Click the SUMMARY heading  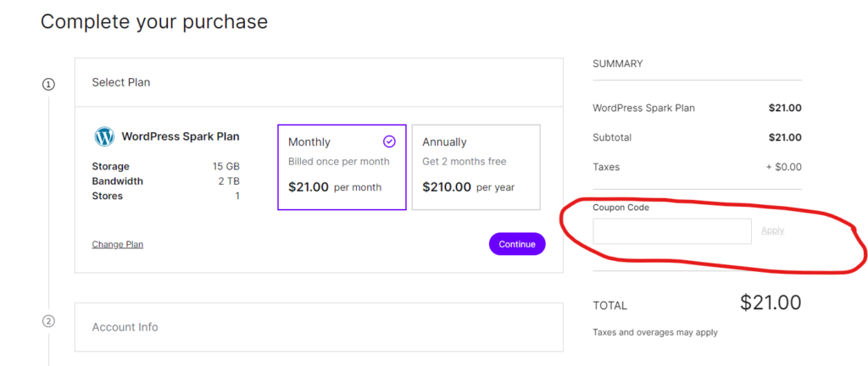pyautogui.click(x=618, y=64)
